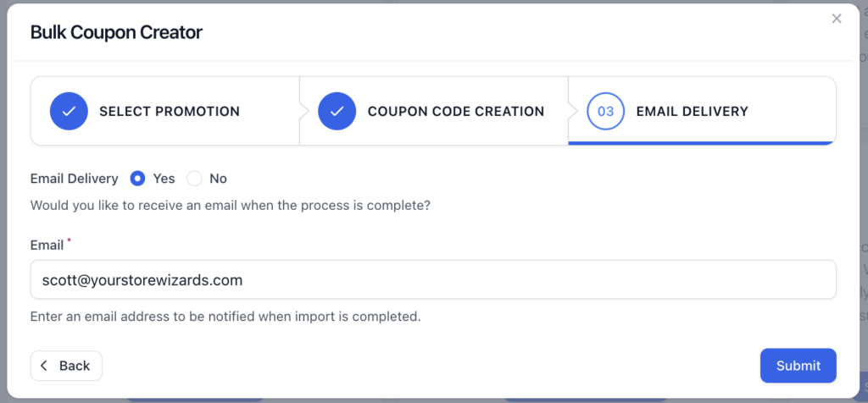The width and height of the screenshot is (868, 403).
Task: Submit the bulk coupon form
Action: (798, 366)
